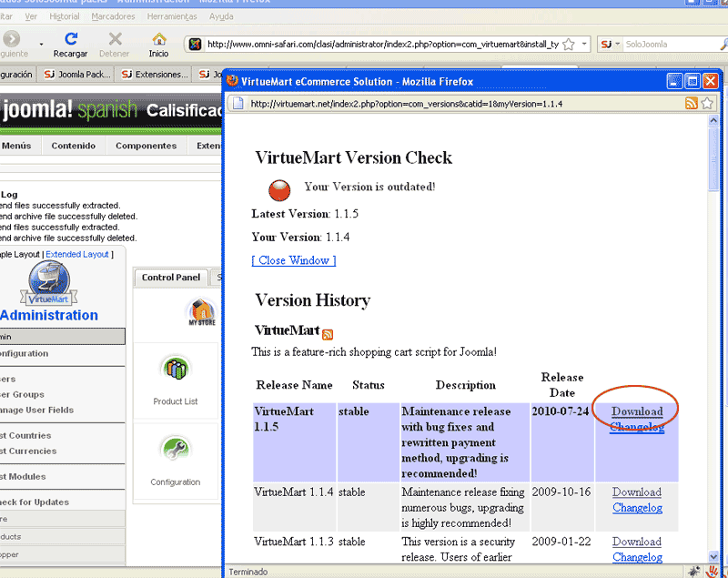
Task: Click Changelog link for VirtueMart 1.1.4
Action: pyautogui.click(x=637, y=508)
